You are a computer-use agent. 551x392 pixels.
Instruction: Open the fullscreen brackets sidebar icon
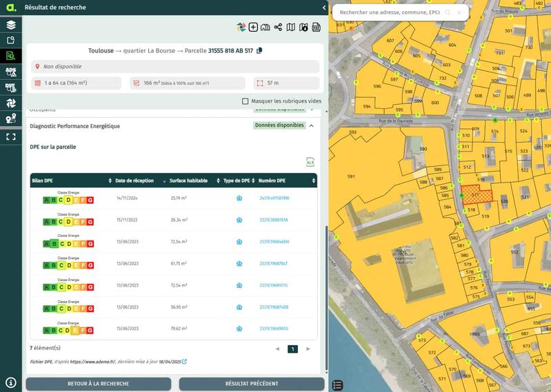click(11, 137)
